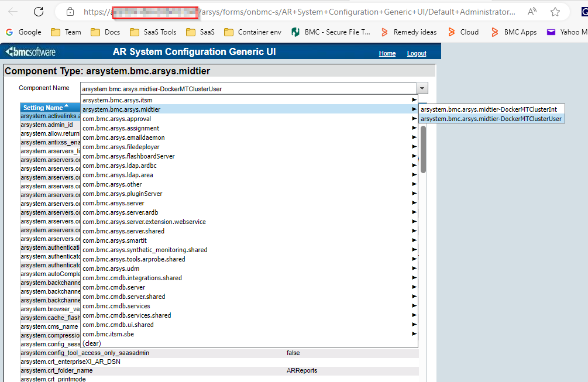Click the Home link
The height and width of the screenshot is (382, 588).
coord(387,53)
